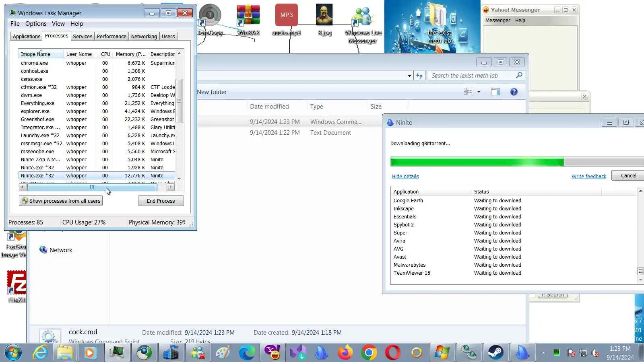Screen dimensions: 644x362
Task: Open the Messenger menu in Yahoo! Messenger
Action: [x=497, y=21]
